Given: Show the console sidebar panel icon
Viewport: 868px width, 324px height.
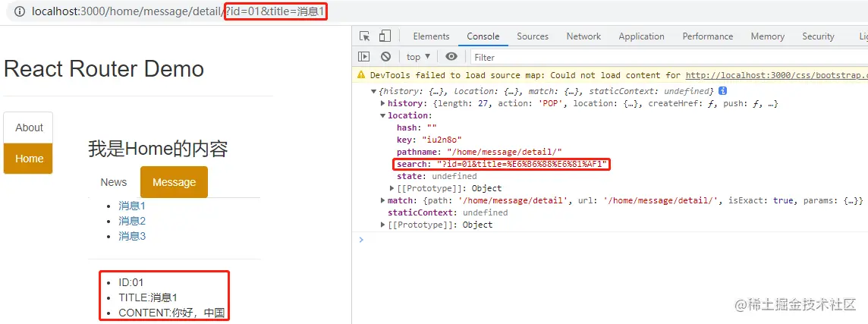Looking at the screenshot, I should (x=363, y=56).
